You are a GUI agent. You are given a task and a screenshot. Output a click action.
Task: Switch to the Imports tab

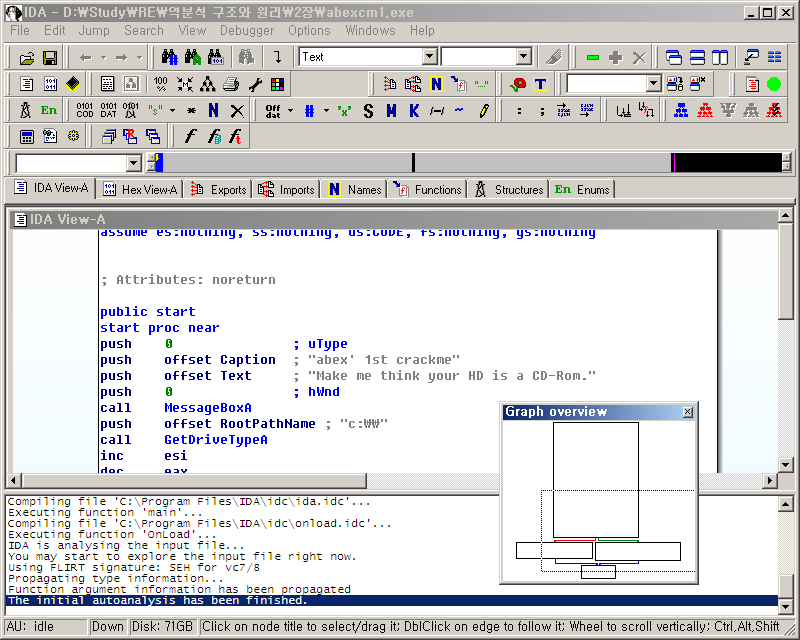(286, 190)
